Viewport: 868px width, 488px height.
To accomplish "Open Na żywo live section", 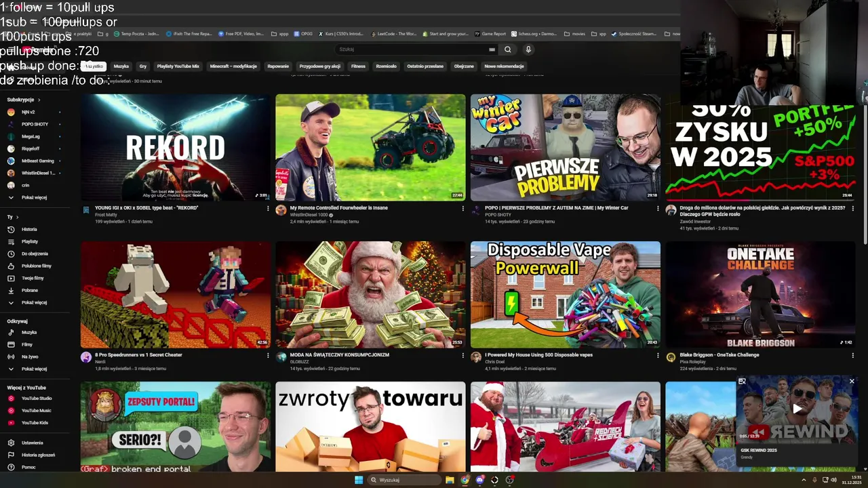I will click(30, 357).
